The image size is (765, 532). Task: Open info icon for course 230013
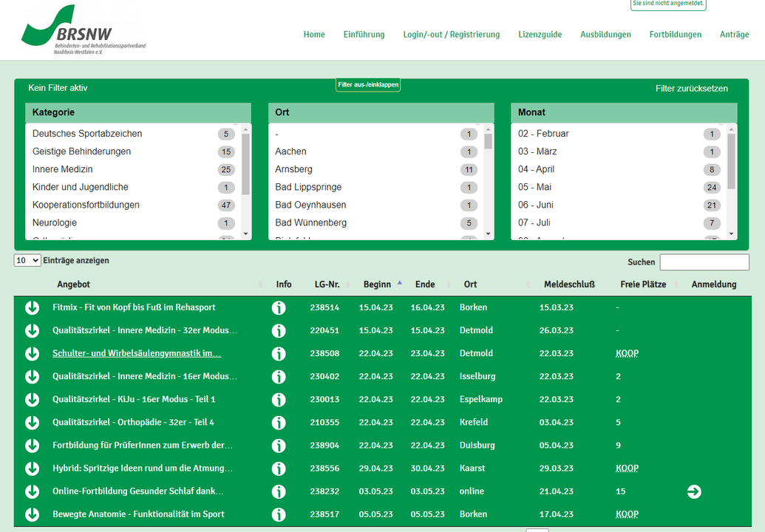279,399
